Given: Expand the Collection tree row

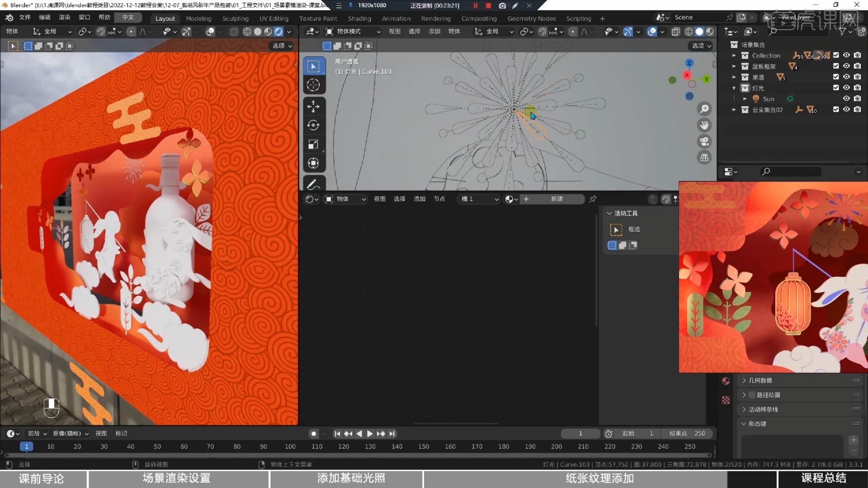Looking at the screenshot, I should [x=734, y=56].
